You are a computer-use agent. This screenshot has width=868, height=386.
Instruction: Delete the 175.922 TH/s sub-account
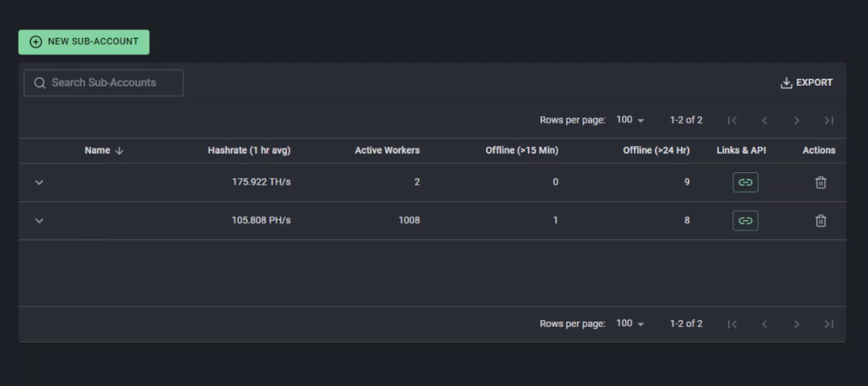point(821,183)
